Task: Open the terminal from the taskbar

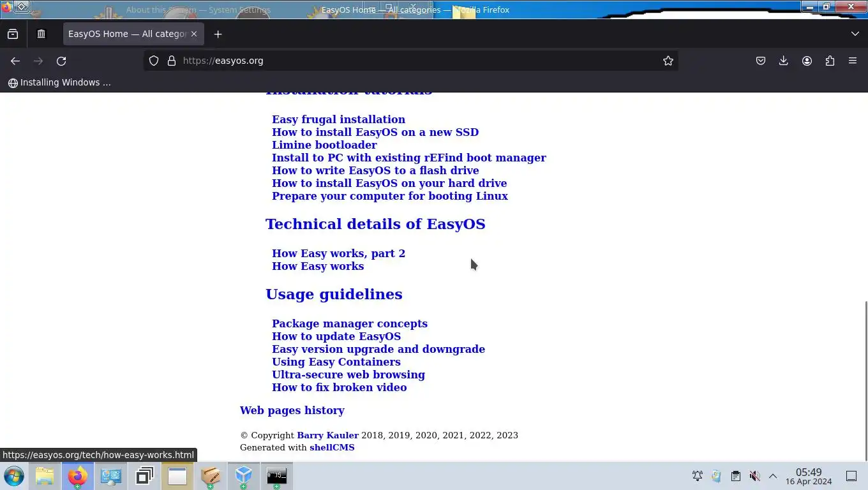Action: pyautogui.click(x=277, y=476)
